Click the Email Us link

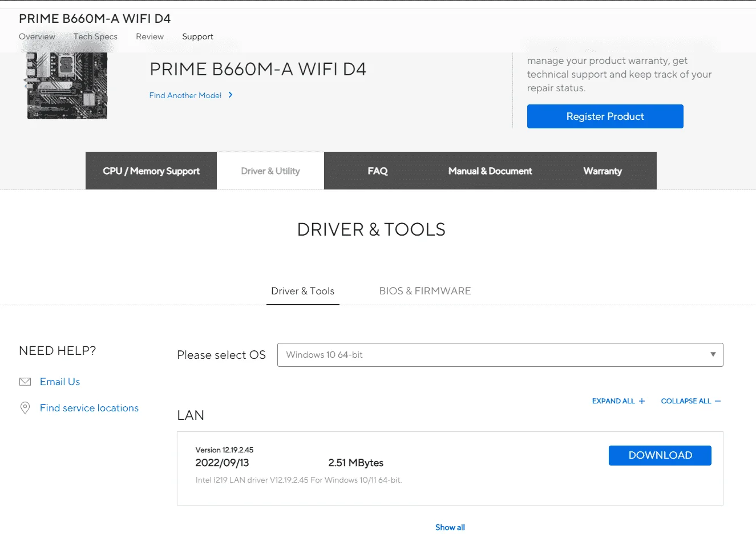click(60, 382)
